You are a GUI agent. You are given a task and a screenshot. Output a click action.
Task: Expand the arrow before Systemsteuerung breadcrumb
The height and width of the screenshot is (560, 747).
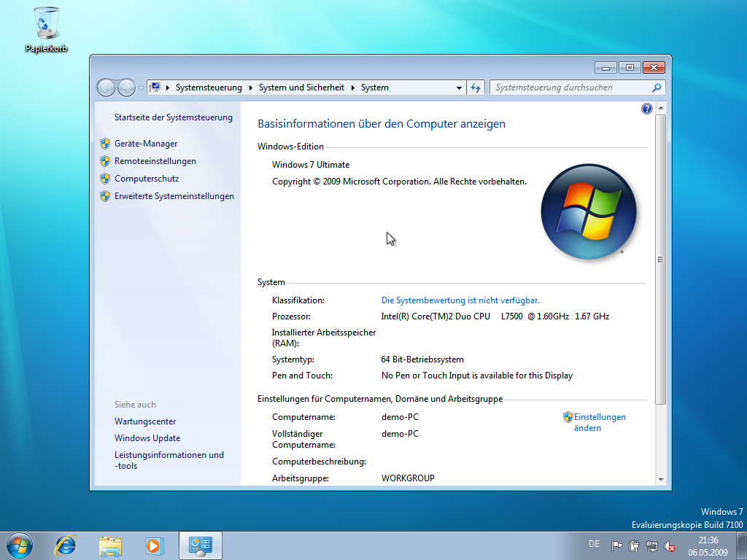coord(168,87)
